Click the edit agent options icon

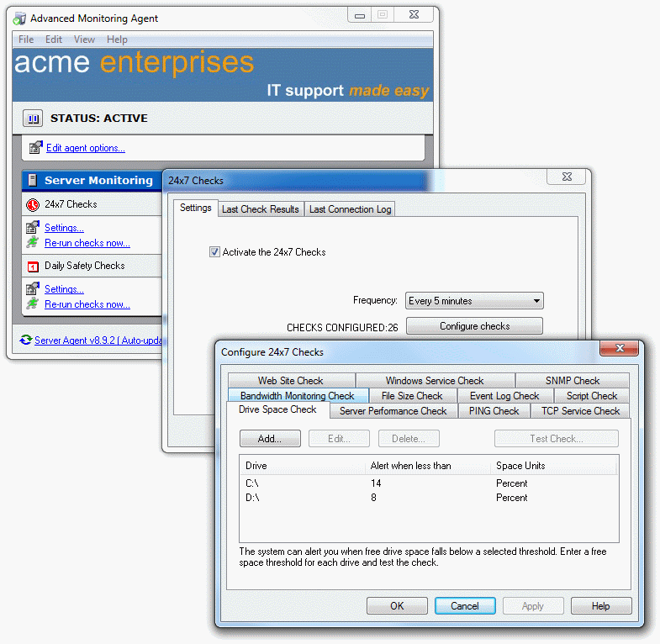point(36,147)
